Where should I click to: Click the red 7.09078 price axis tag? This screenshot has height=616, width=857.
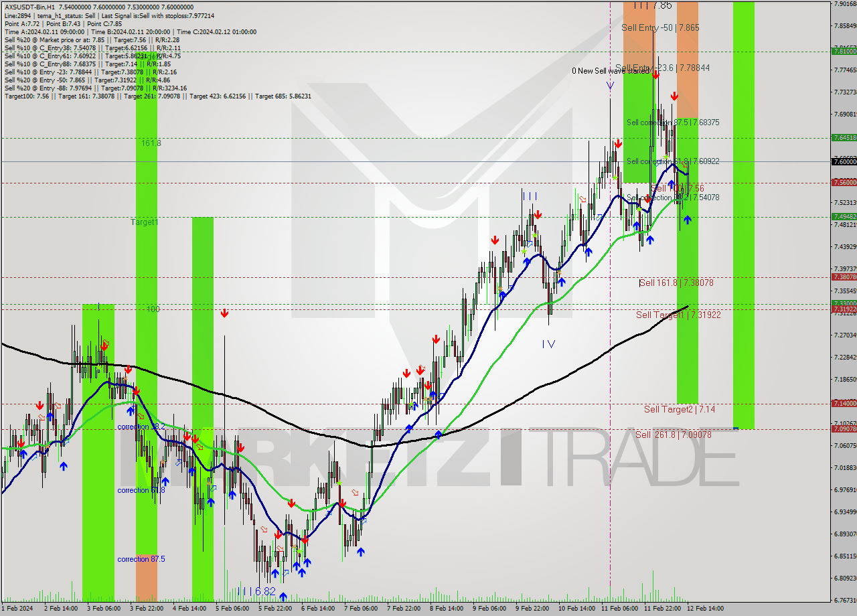(844, 429)
